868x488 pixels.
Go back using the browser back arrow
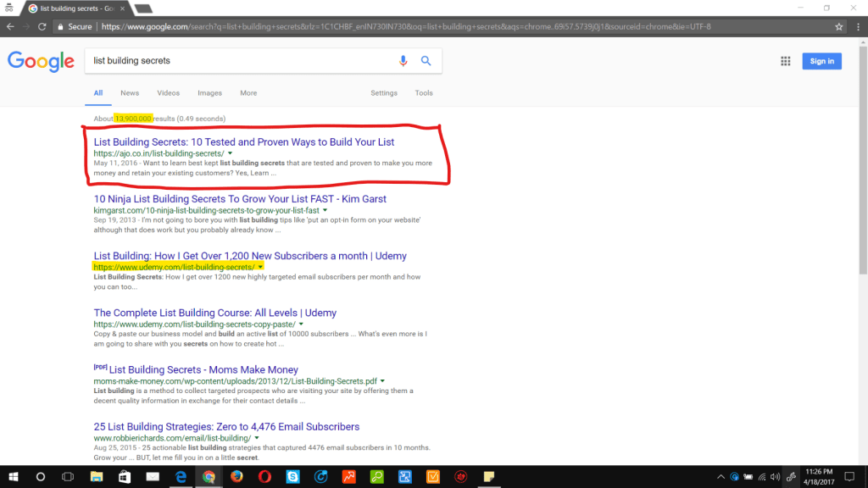click(x=8, y=26)
